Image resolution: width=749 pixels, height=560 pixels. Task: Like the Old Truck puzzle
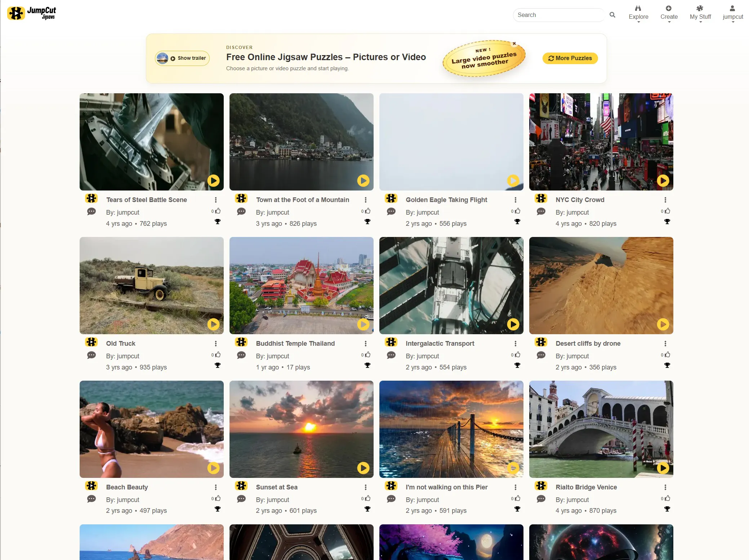(x=218, y=354)
